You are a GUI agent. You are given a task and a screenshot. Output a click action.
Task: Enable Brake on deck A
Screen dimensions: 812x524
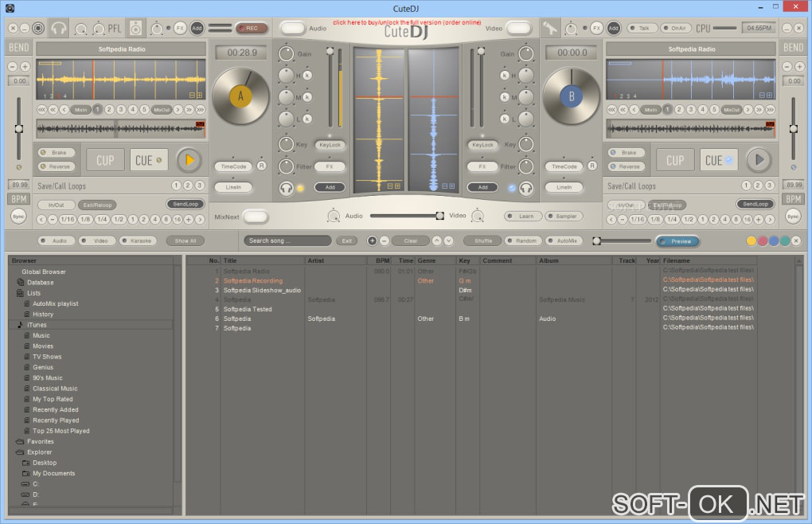pyautogui.click(x=57, y=152)
